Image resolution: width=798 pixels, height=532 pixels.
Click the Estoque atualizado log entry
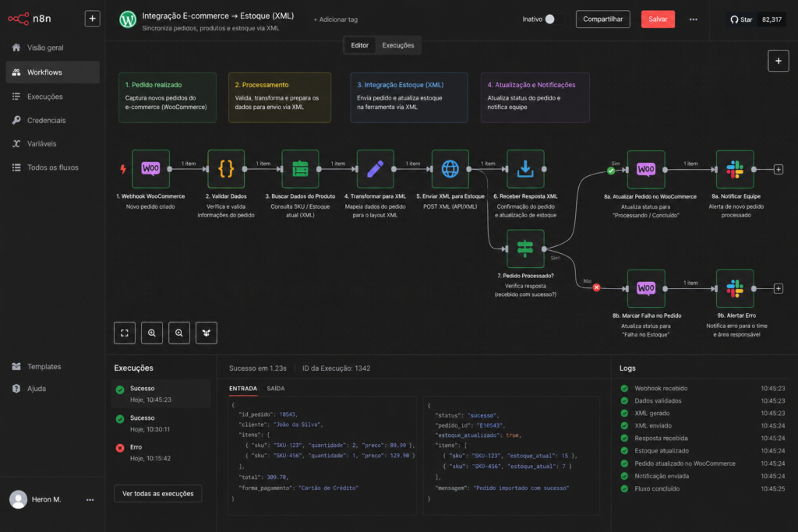coord(702,451)
